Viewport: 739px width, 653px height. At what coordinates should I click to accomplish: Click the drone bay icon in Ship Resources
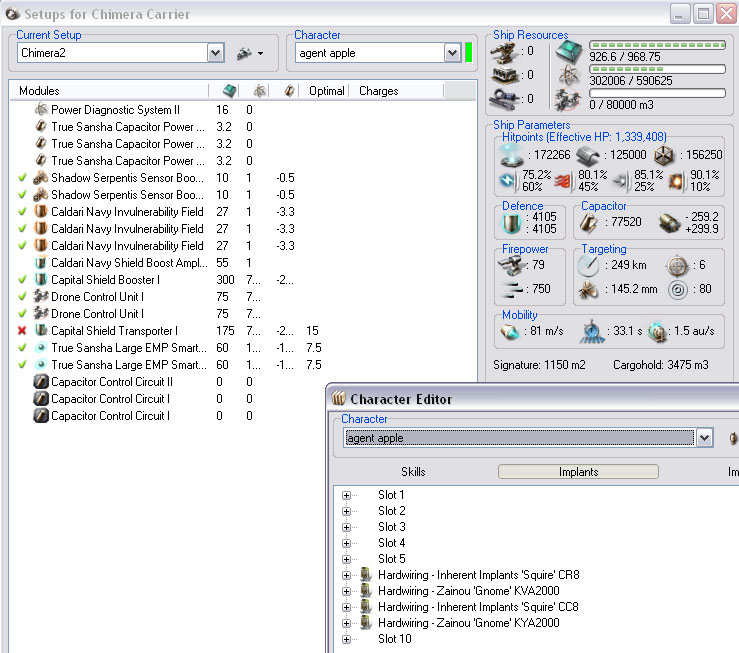(x=567, y=100)
